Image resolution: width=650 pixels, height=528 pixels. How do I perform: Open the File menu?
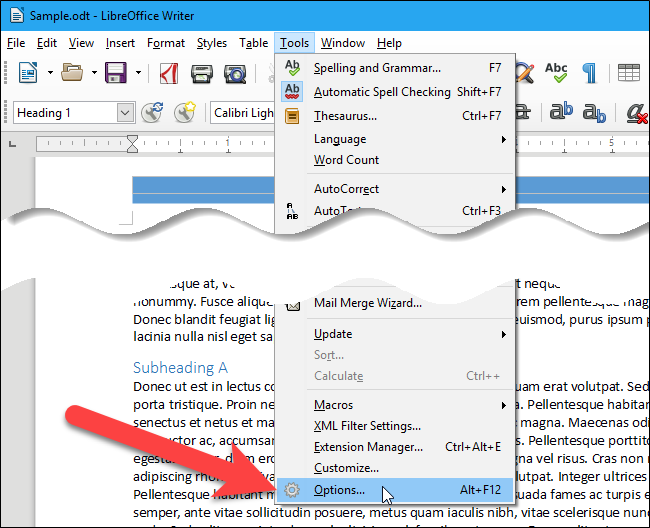pyautogui.click(x=16, y=43)
